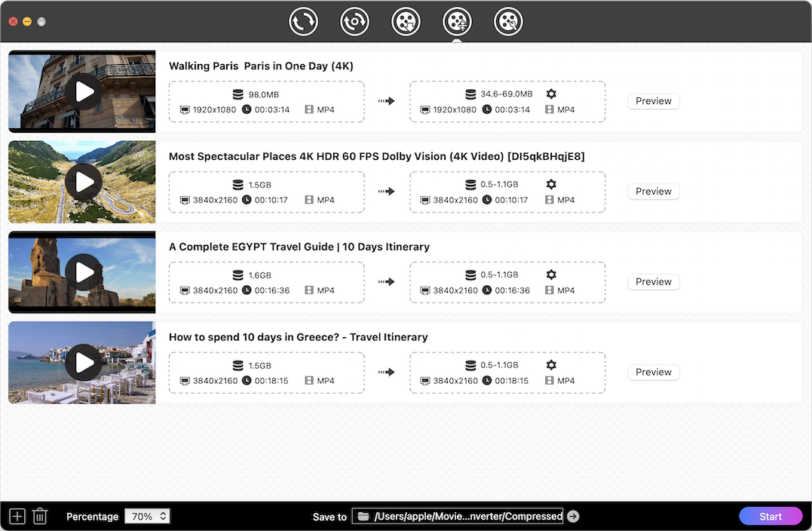Switch to the disc ripper tab
Screen dimensions: 812x531
point(354,22)
